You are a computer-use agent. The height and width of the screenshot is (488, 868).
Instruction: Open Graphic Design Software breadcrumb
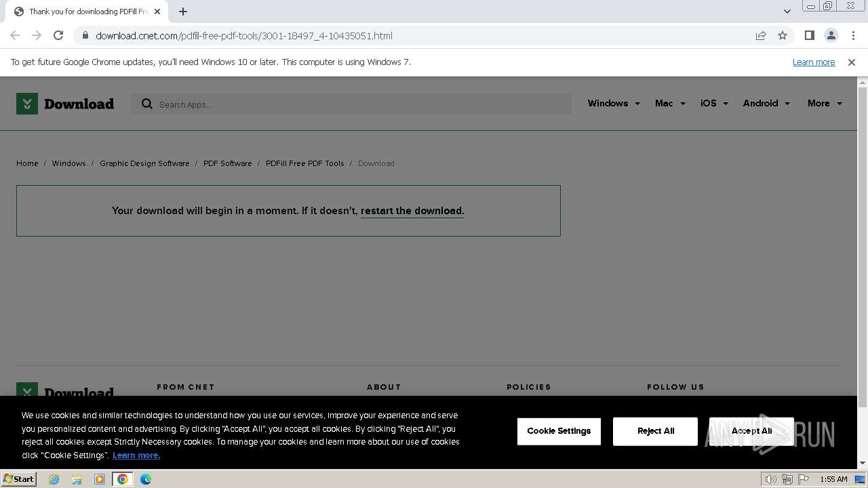144,163
